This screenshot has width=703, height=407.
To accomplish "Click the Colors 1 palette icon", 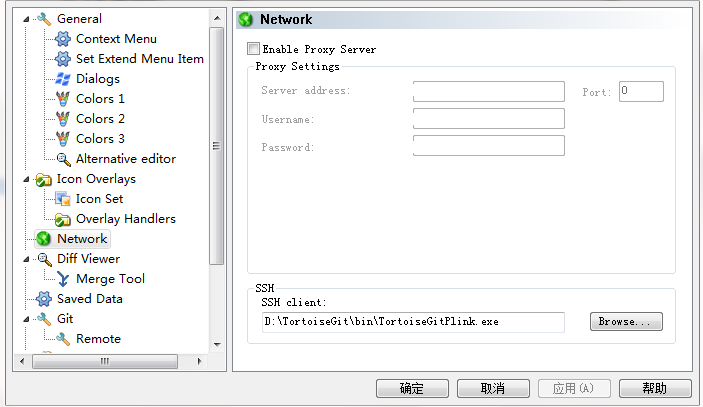I will pyautogui.click(x=63, y=99).
